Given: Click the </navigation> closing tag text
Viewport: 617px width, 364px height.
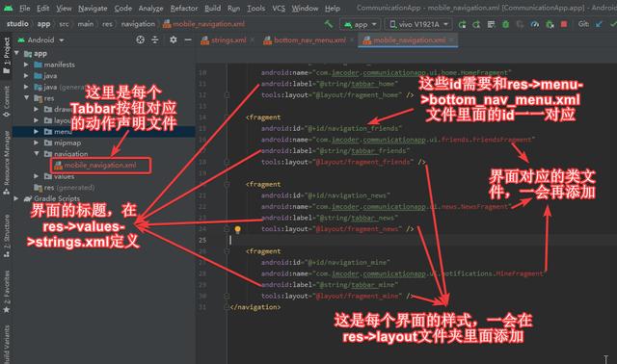Looking at the screenshot, I should pyautogui.click(x=255, y=307).
